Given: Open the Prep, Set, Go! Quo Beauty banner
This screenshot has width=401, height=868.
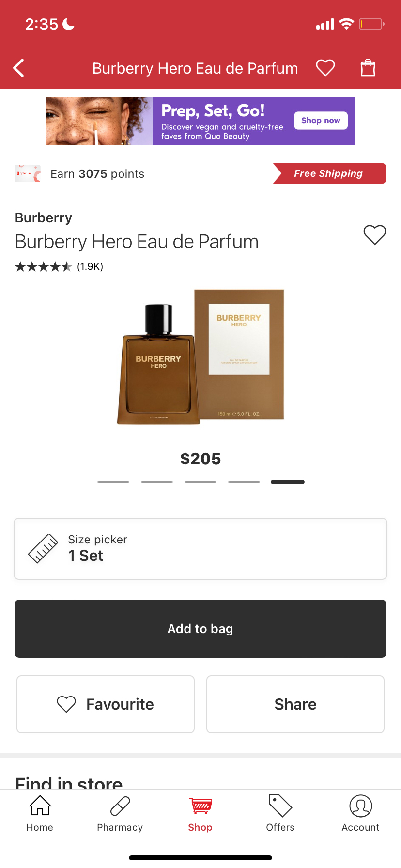Looking at the screenshot, I should point(200,121).
